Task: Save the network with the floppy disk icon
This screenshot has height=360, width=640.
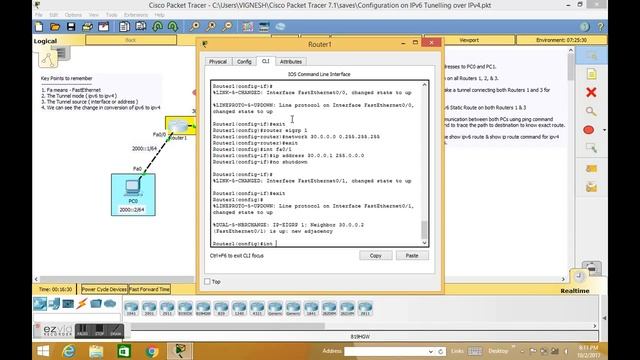Action: [x=71, y=27]
